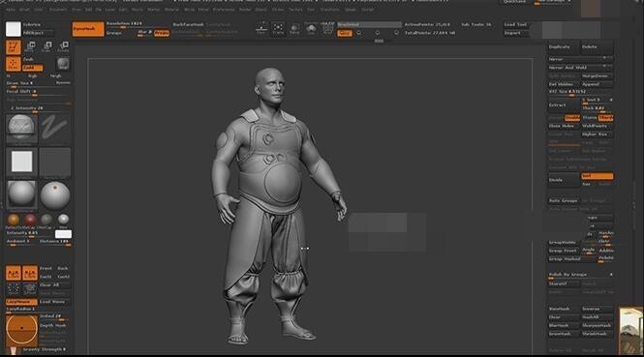Activate the Edit mode icon
Screen dimensions: 644x357
[x=14, y=47]
